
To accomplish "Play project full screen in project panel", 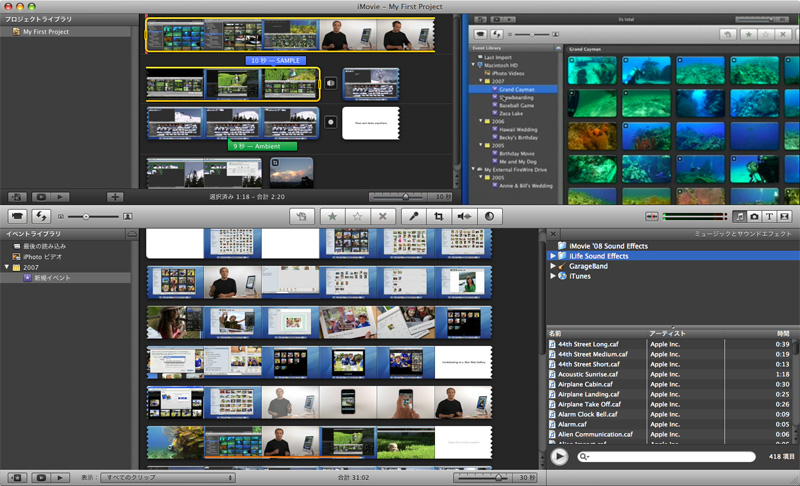I will coord(41,197).
